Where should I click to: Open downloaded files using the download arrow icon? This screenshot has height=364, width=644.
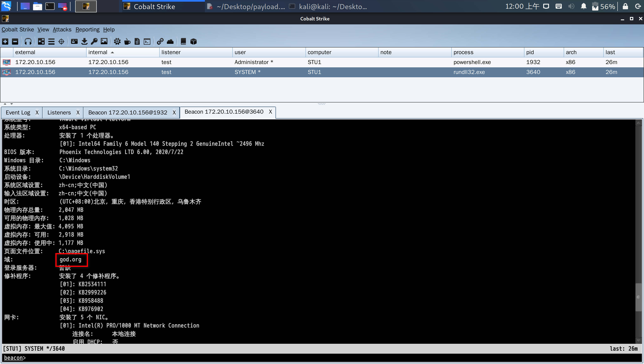click(x=84, y=42)
